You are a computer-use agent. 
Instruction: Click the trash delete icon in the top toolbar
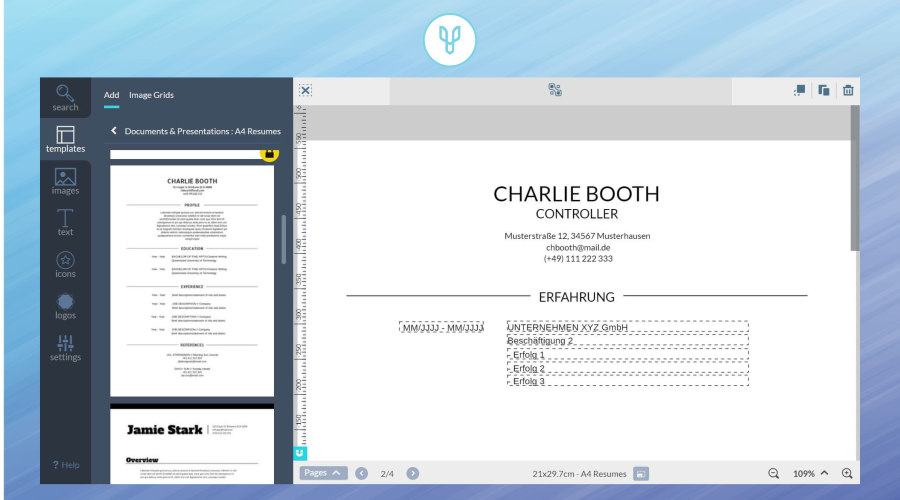pos(848,90)
